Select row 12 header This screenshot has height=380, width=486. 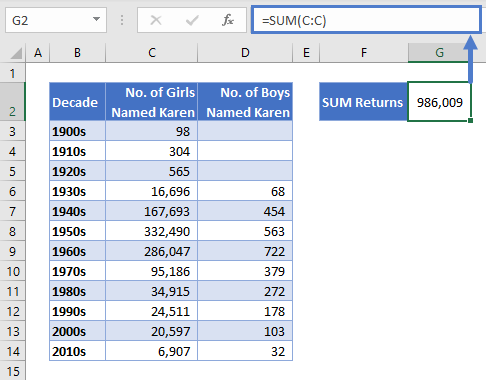click(x=12, y=311)
